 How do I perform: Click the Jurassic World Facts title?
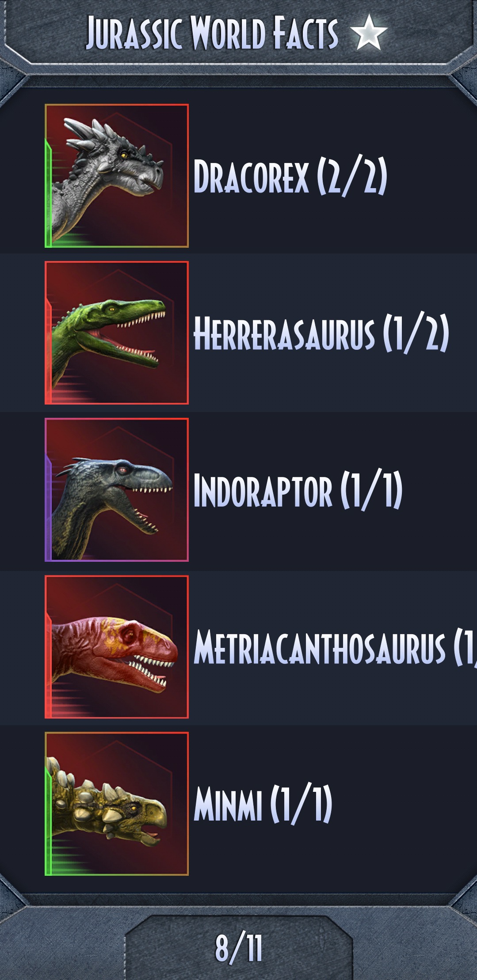point(212,32)
